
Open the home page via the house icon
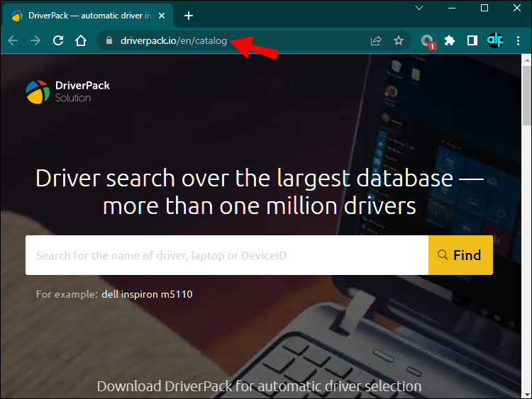(81, 40)
